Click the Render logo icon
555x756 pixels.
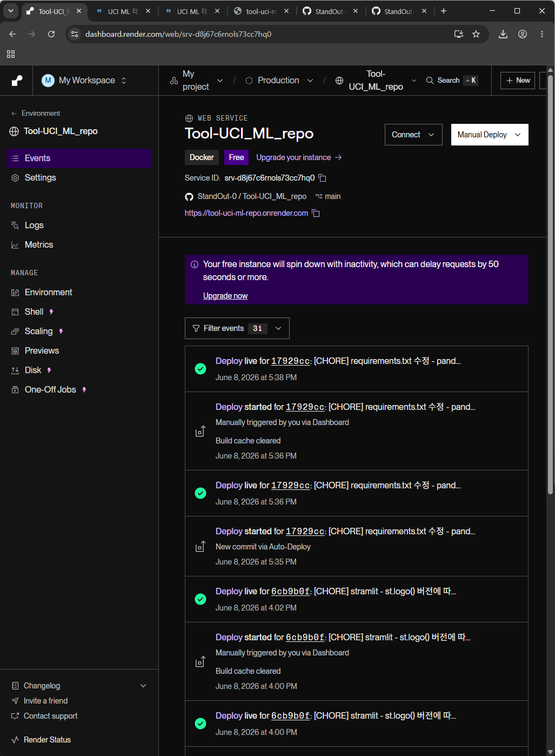(x=17, y=81)
